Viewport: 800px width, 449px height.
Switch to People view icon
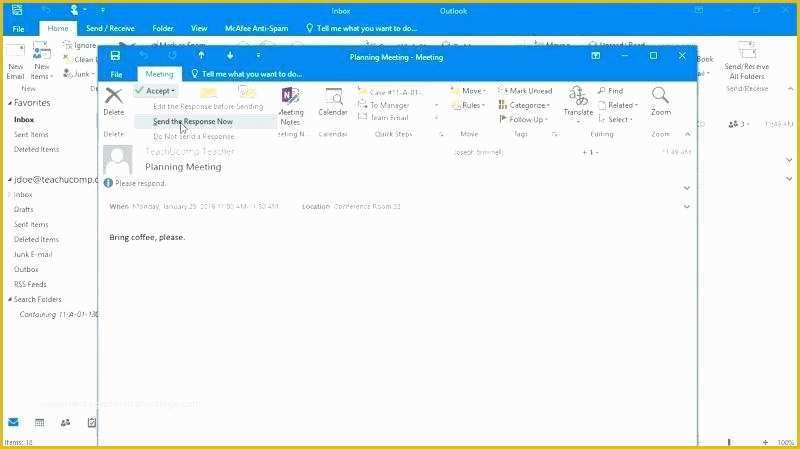(x=65, y=422)
